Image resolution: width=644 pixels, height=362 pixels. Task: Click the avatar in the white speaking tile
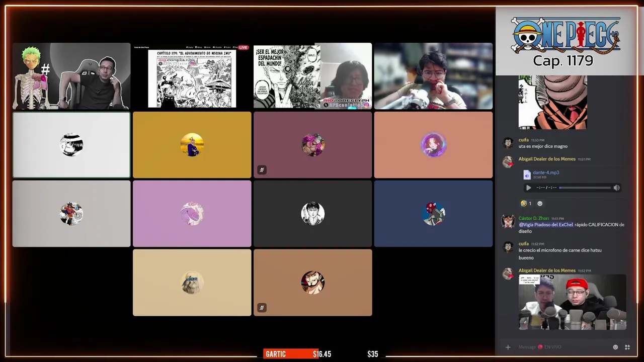click(71, 145)
